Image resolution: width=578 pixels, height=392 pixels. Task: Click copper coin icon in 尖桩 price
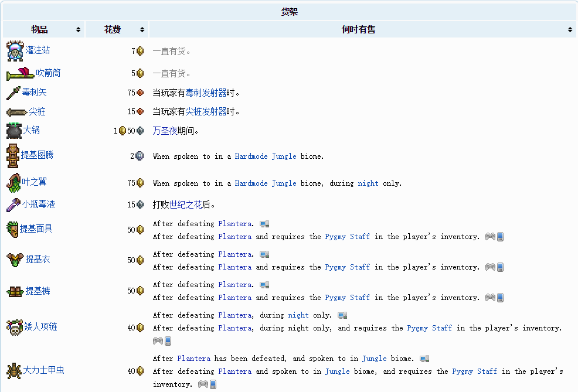(140, 112)
